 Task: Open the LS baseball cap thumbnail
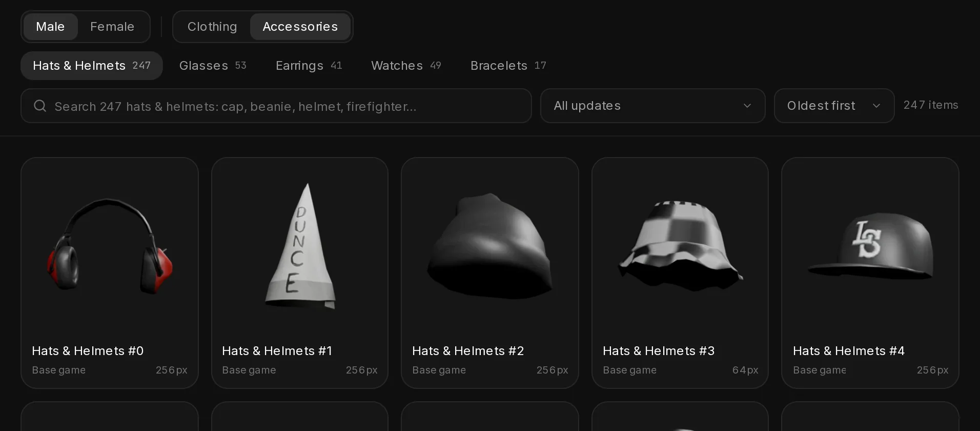coord(870,246)
